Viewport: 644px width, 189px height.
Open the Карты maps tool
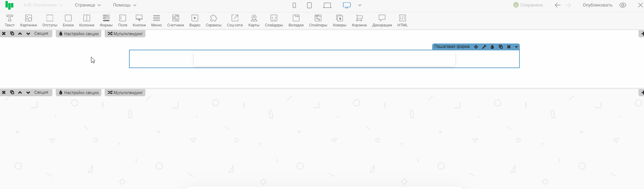click(254, 21)
